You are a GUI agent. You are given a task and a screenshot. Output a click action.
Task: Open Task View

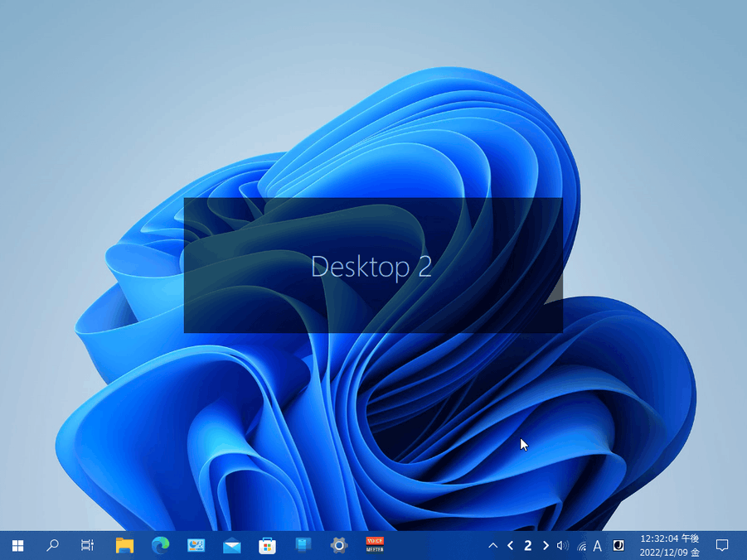click(x=87, y=546)
